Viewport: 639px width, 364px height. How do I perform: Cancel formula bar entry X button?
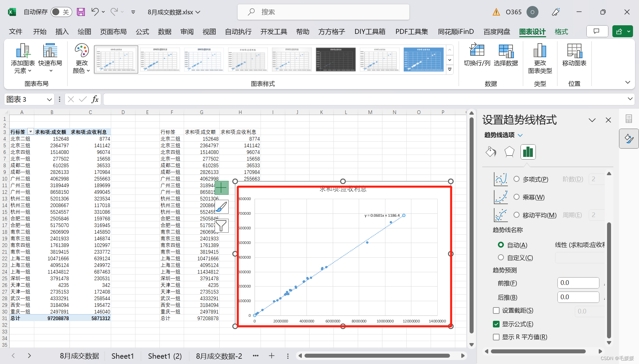coord(71,99)
